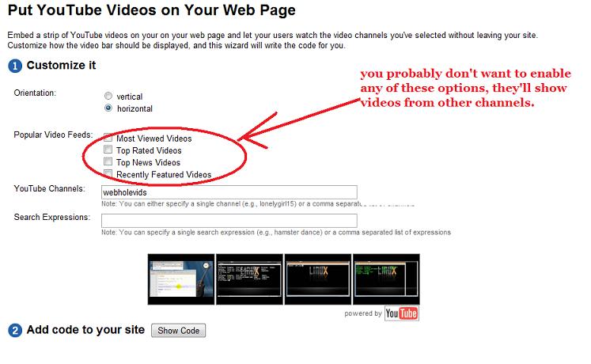This screenshot has height=364, width=591.
Task: Click the YouTube logo icon
Action: pyautogui.click(x=401, y=313)
